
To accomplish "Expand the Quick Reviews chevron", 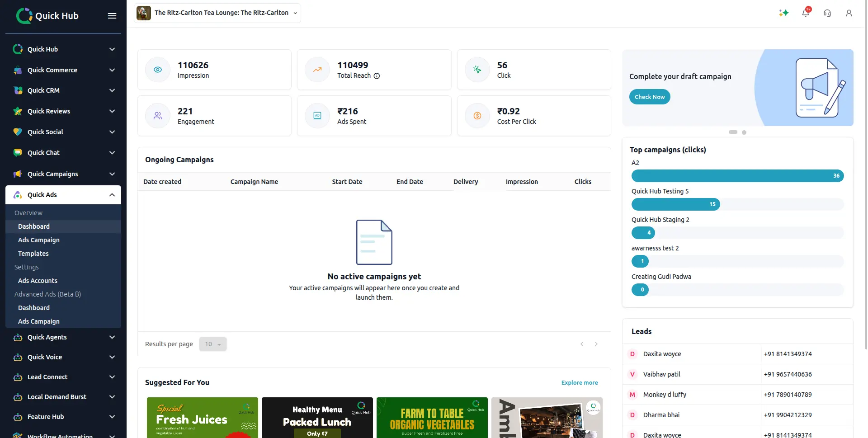I will point(112,111).
